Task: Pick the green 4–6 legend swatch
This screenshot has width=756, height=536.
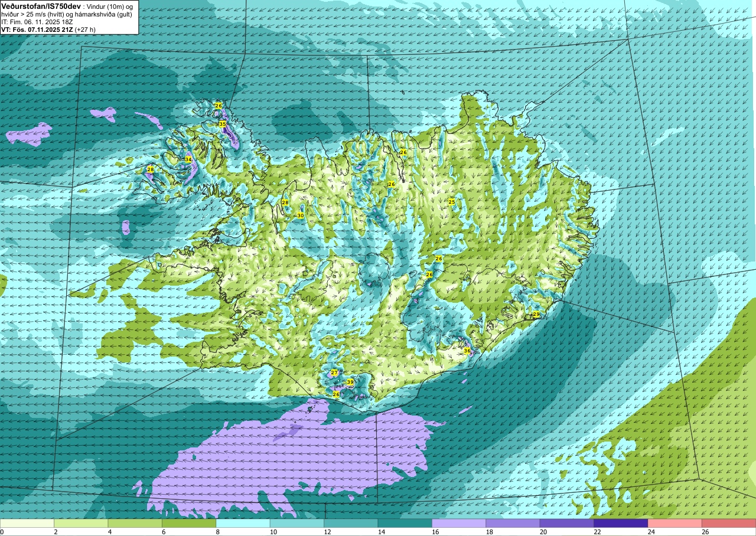Action: coord(135,523)
